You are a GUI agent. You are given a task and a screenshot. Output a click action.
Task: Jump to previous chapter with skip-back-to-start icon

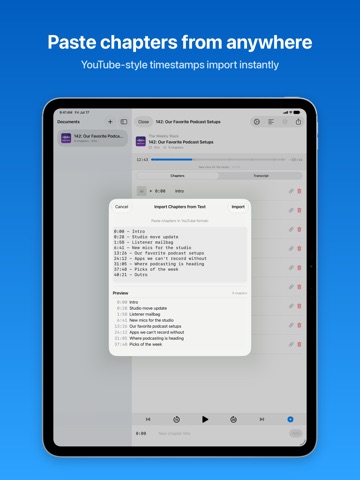pyautogui.click(x=148, y=419)
